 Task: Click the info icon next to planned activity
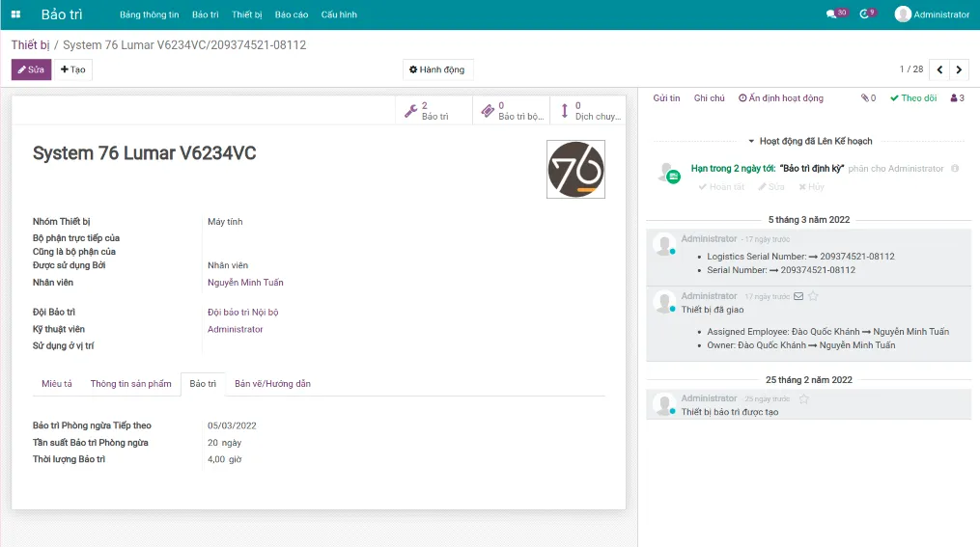coord(955,169)
